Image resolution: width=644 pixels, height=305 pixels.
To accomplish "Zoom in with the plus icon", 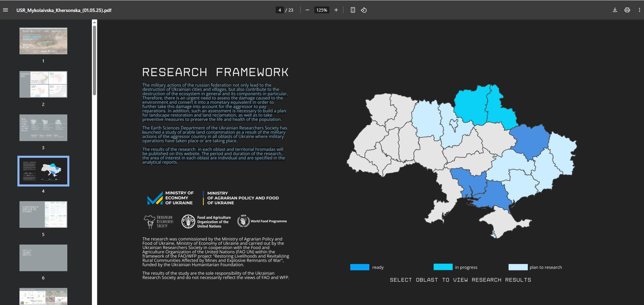I will pyautogui.click(x=336, y=10).
